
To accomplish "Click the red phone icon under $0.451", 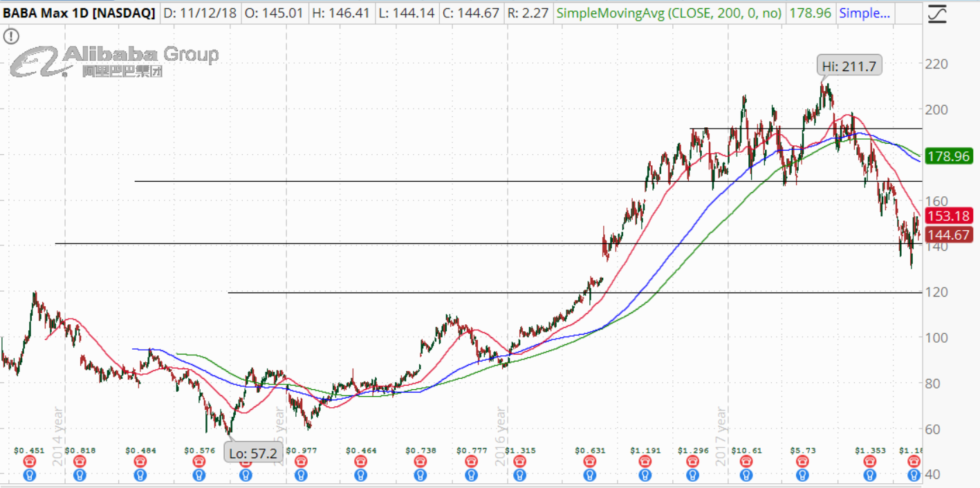I will coord(30,462).
